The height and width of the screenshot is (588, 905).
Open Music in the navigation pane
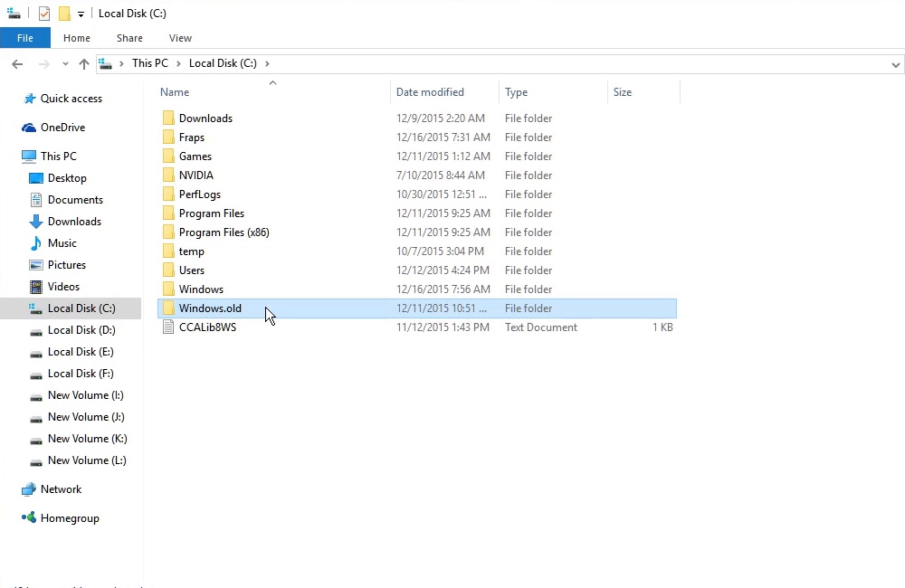click(x=62, y=243)
